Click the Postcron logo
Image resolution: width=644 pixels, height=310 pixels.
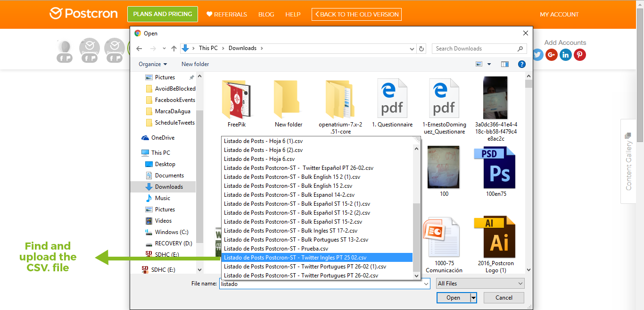pyautogui.click(x=83, y=14)
